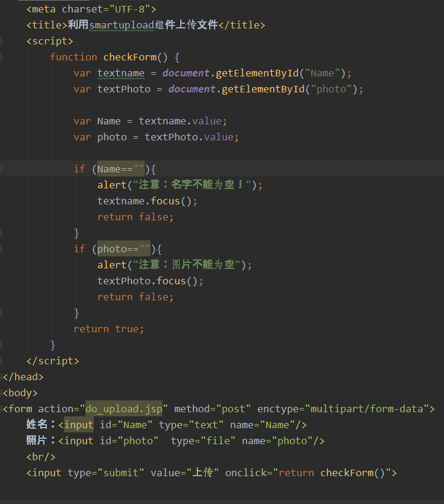Click getElementById on the "Name" line
The width and height of the screenshot is (444, 504).
[x=257, y=73]
